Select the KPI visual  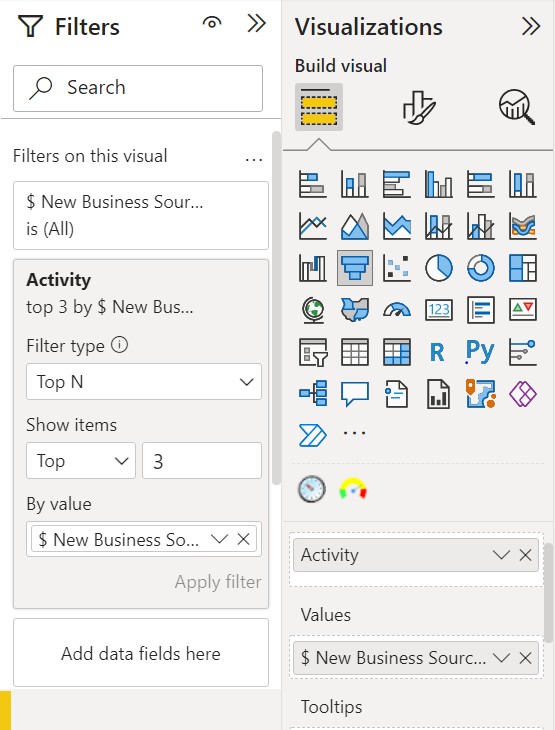[523, 310]
